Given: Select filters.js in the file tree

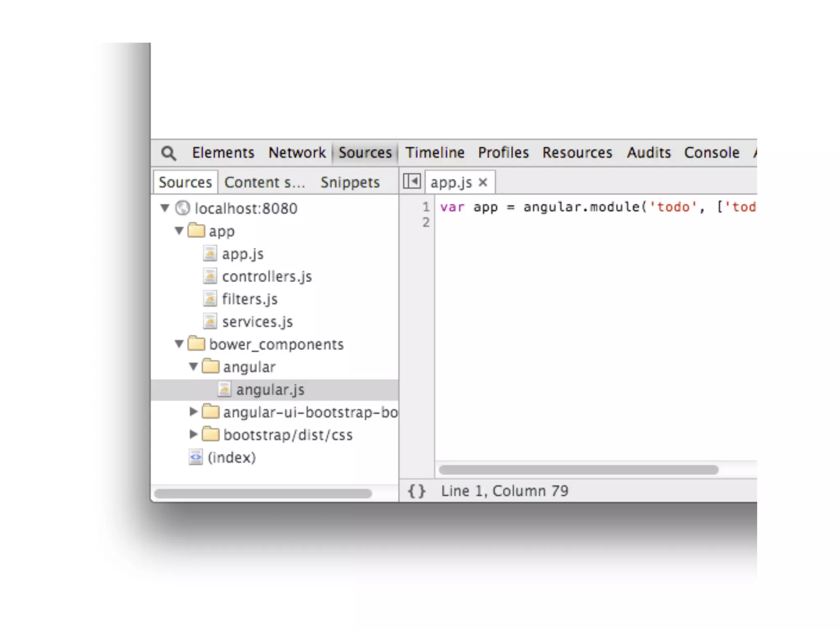Looking at the screenshot, I should click(249, 299).
